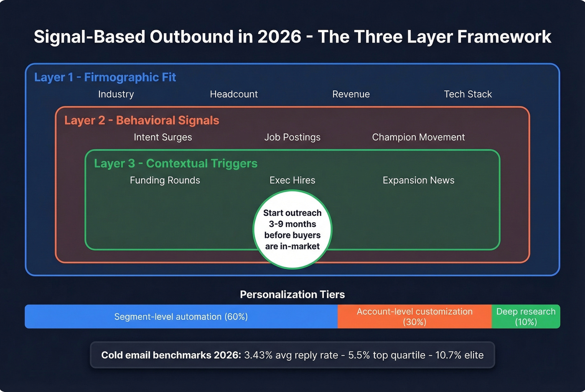Select the Expansion News trigger
The width and height of the screenshot is (585, 392).
tap(418, 180)
